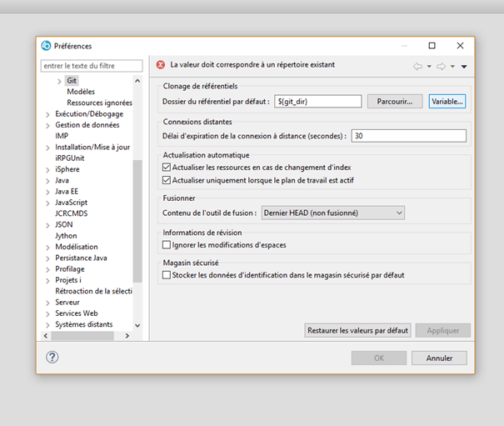504x426 pixels.
Task: Click the Appliquer button
Action: (x=442, y=330)
